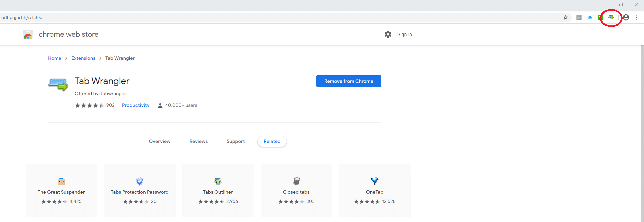Click the 303 rating count
Image resolution: width=644 pixels, height=222 pixels.
[x=310, y=201]
